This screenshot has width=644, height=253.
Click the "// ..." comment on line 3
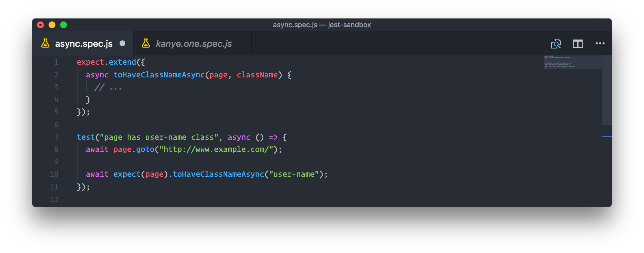(108, 87)
